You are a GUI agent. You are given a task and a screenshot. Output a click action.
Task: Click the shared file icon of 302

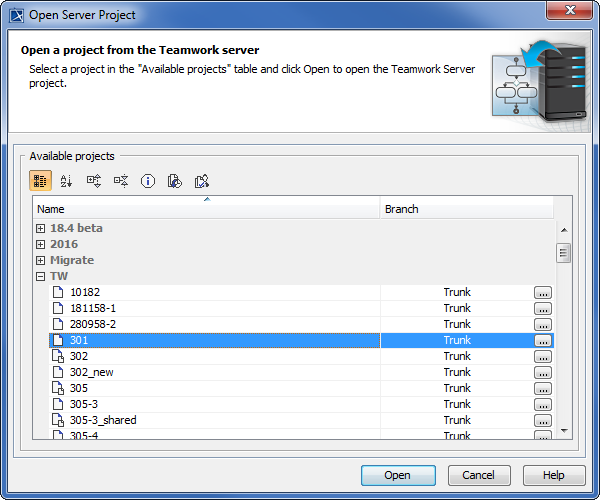click(58, 356)
